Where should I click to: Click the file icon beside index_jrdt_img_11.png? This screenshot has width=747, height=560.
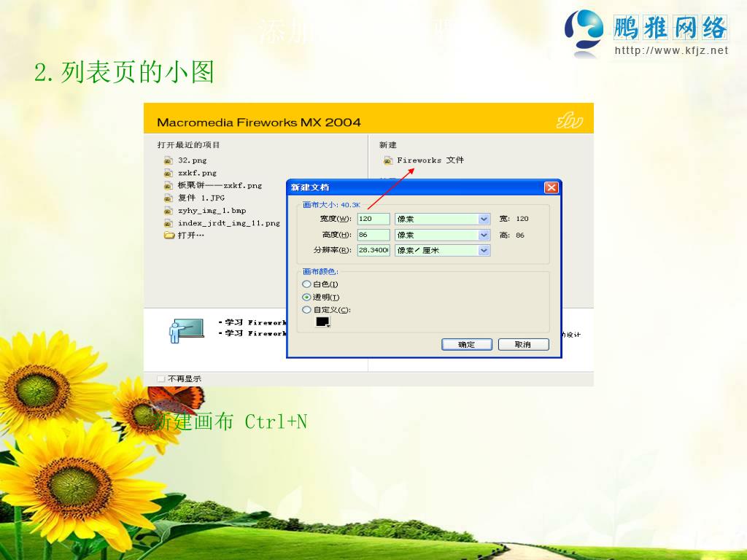[169, 223]
